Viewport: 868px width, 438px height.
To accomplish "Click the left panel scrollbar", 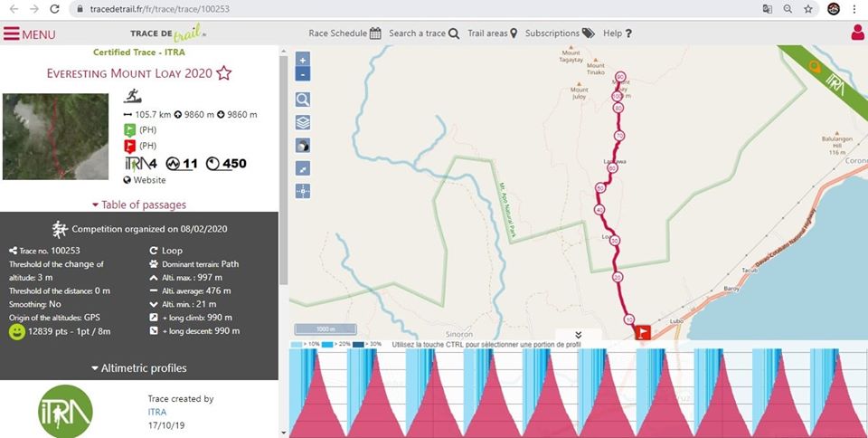I will (283, 170).
